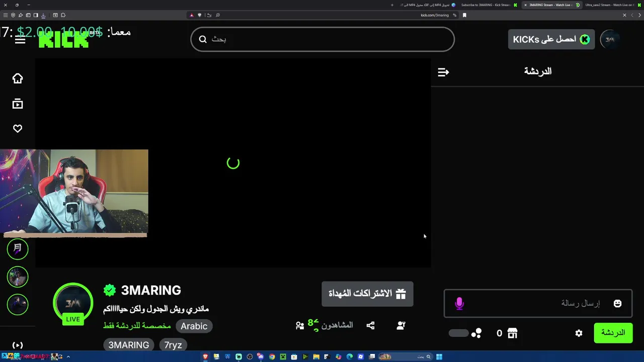This screenshot has width=644, height=362.
Task: Click the pink microphone icon in chat
Action: pyautogui.click(x=459, y=303)
